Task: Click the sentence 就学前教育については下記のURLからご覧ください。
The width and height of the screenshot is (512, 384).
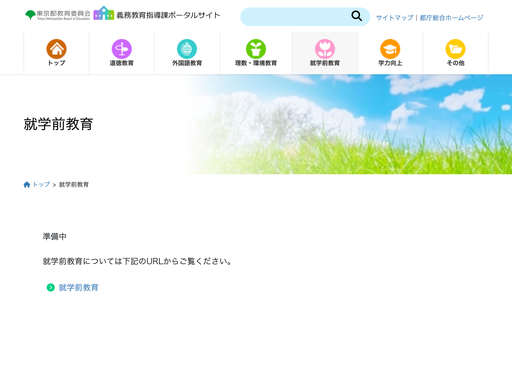Action: (x=137, y=261)
